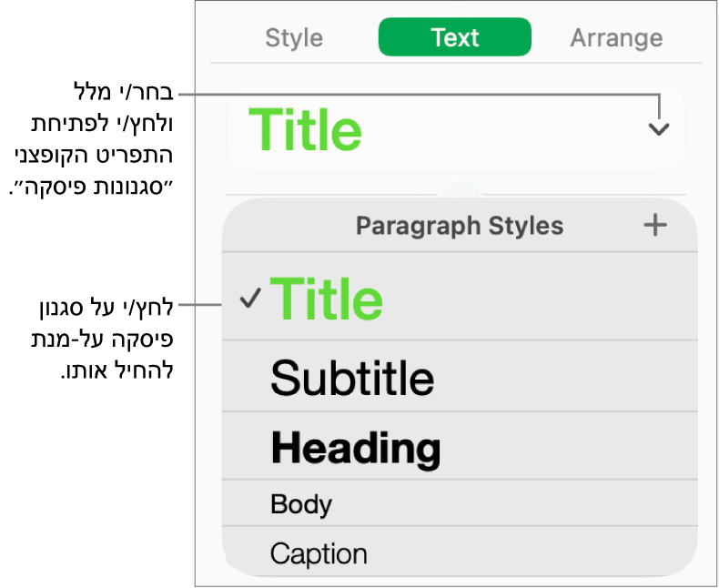Select the Caption paragraph style
Screen dimensions: 719x588
pos(319,553)
